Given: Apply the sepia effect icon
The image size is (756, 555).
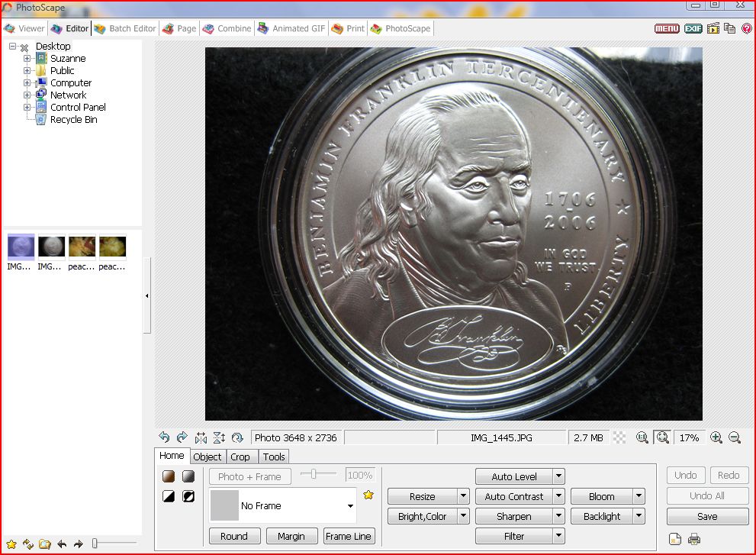Looking at the screenshot, I should click(x=169, y=476).
